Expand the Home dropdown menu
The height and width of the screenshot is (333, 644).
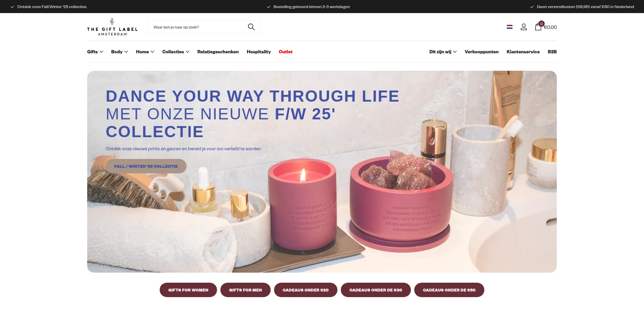[x=145, y=52]
